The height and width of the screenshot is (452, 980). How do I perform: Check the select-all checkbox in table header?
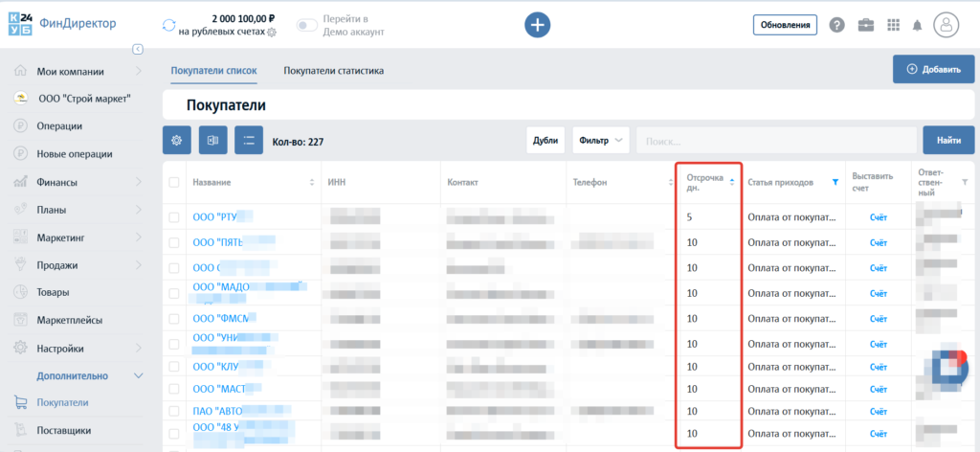[174, 182]
